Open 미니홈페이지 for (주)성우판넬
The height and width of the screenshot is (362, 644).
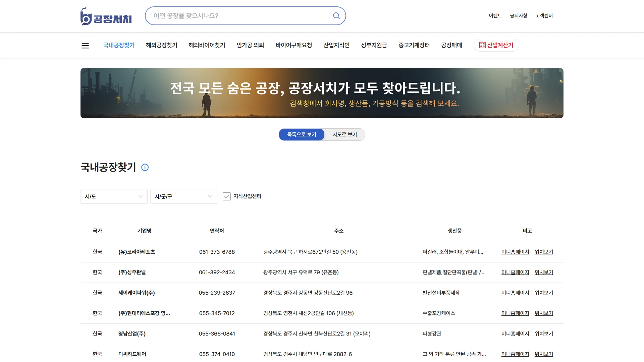pos(515,273)
